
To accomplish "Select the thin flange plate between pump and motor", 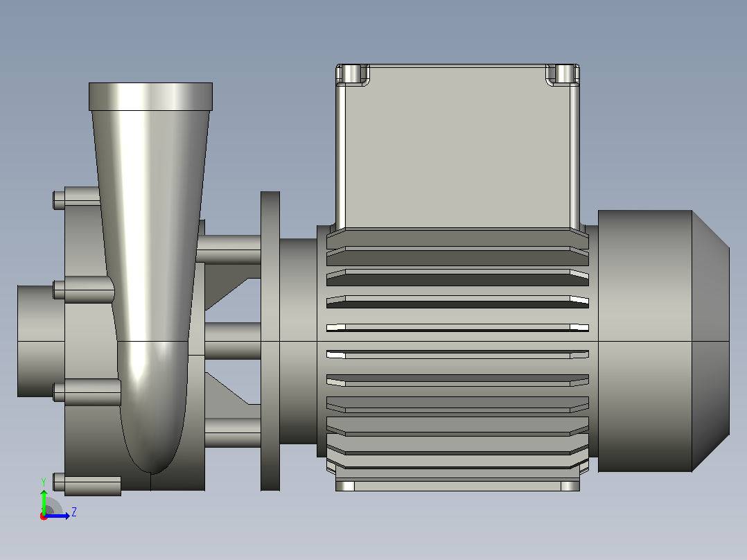I will [270, 341].
